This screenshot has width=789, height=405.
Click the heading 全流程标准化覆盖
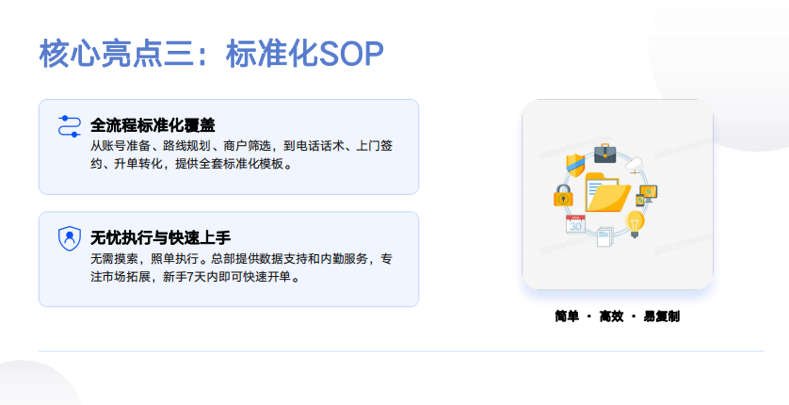tap(153, 125)
